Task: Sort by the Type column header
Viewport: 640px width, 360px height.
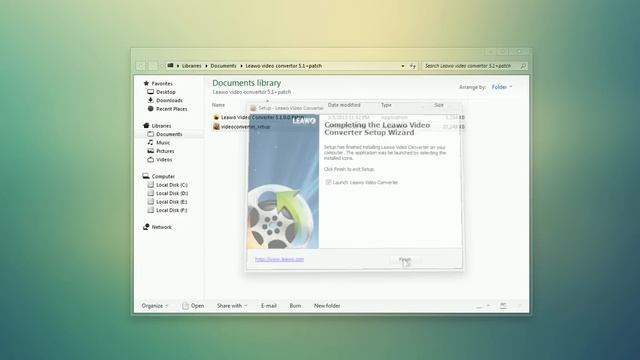Action: (x=386, y=105)
